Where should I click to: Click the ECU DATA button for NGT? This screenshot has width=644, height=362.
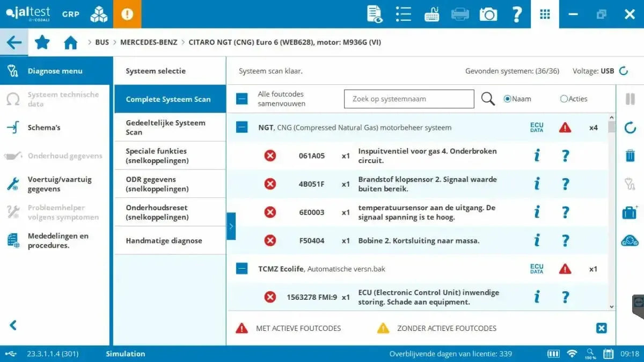(536, 128)
